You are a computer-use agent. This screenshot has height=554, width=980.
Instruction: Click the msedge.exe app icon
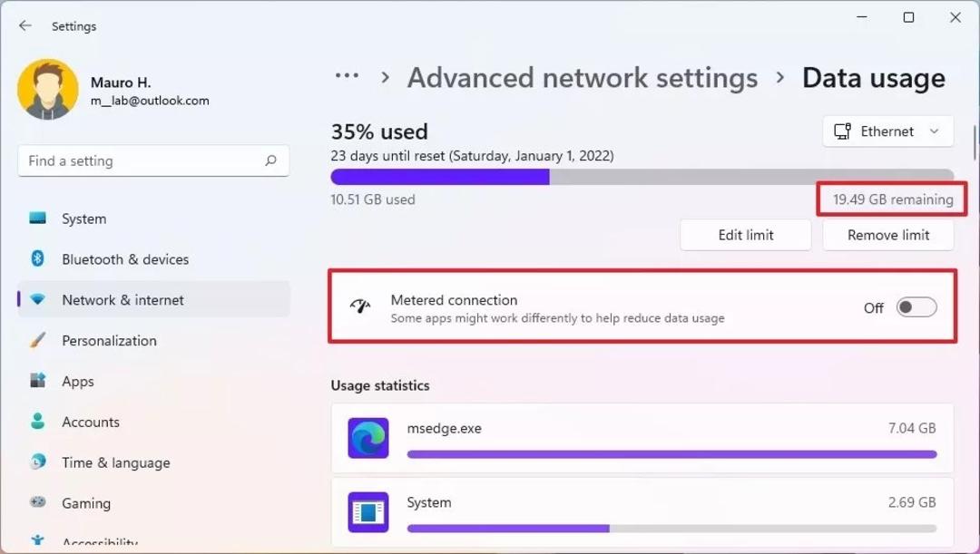coord(368,438)
